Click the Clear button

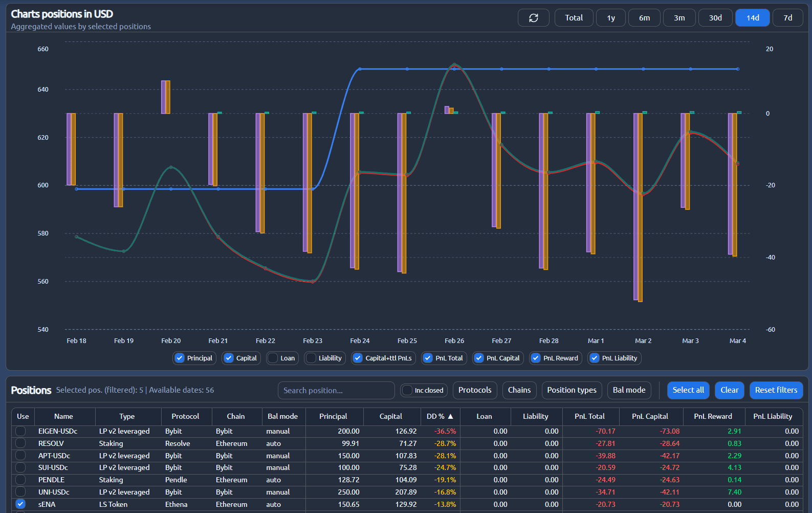point(729,390)
